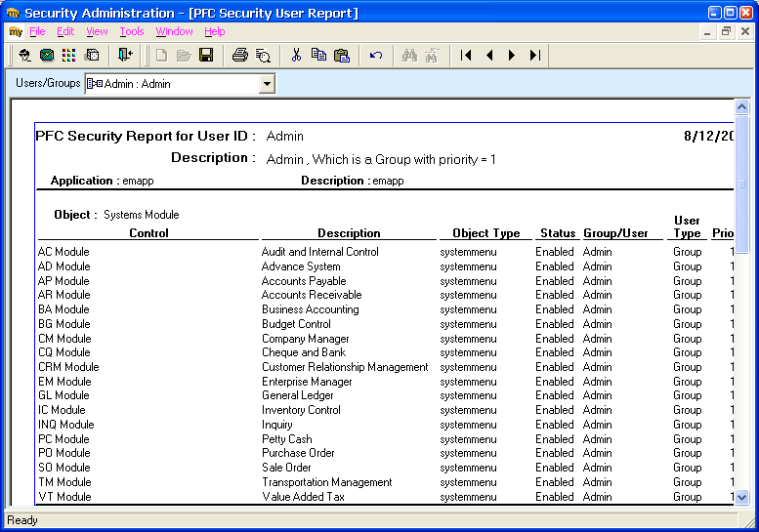Click the scrollbar up arrow
This screenshot has width=759, height=532.
coord(741,106)
